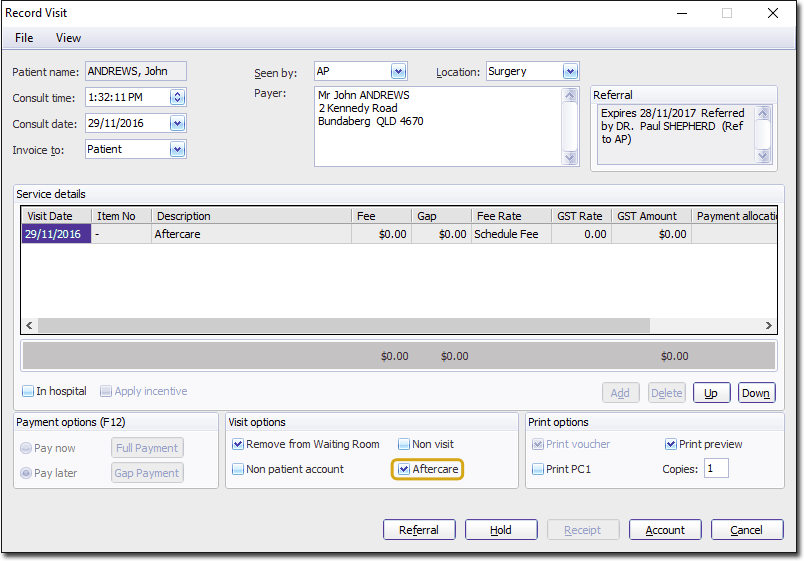The width and height of the screenshot is (804, 561).
Task: Open the File menu
Action: (x=24, y=38)
